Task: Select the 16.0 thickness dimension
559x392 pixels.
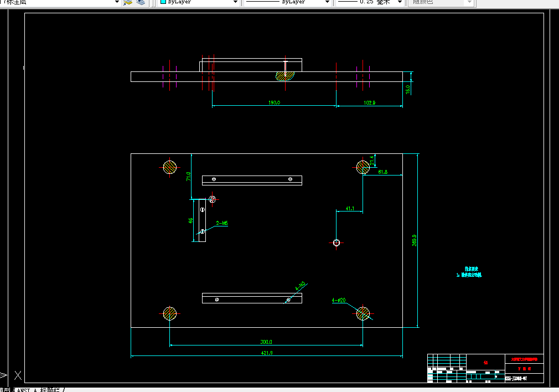Action: (408, 89)
